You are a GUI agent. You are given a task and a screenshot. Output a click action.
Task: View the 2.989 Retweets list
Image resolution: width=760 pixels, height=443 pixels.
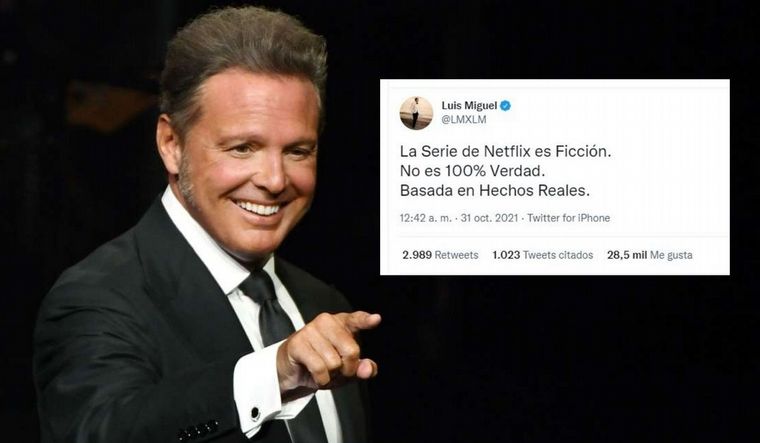[x=440, y=255]
